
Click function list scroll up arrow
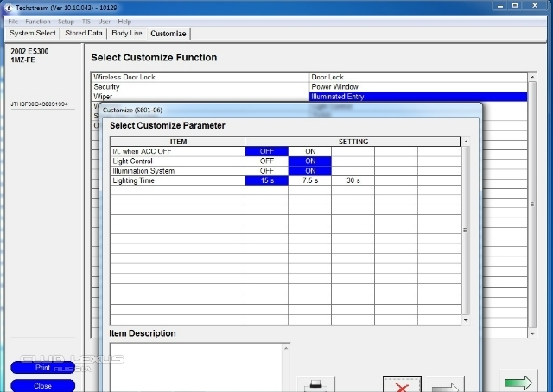(x=532, y=77)
